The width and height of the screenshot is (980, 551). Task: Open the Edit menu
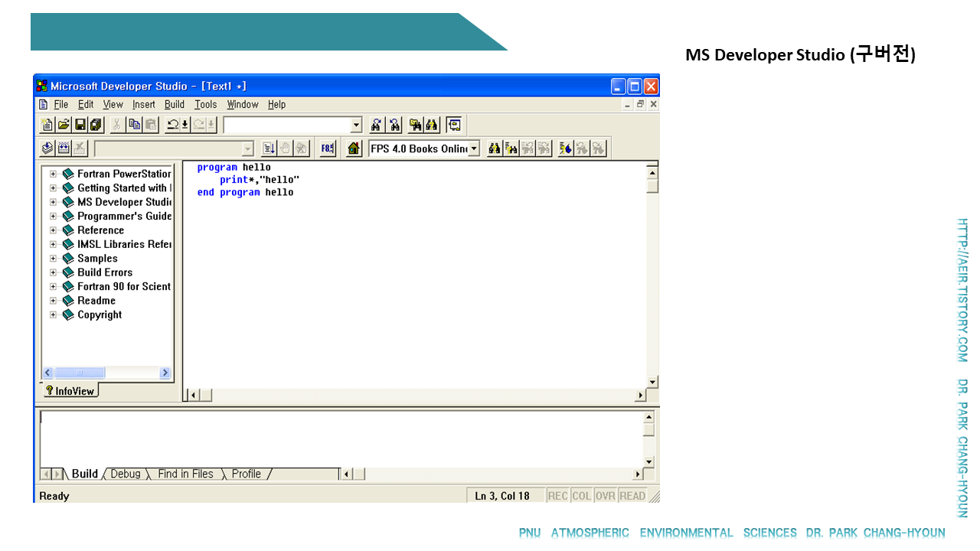86,105
